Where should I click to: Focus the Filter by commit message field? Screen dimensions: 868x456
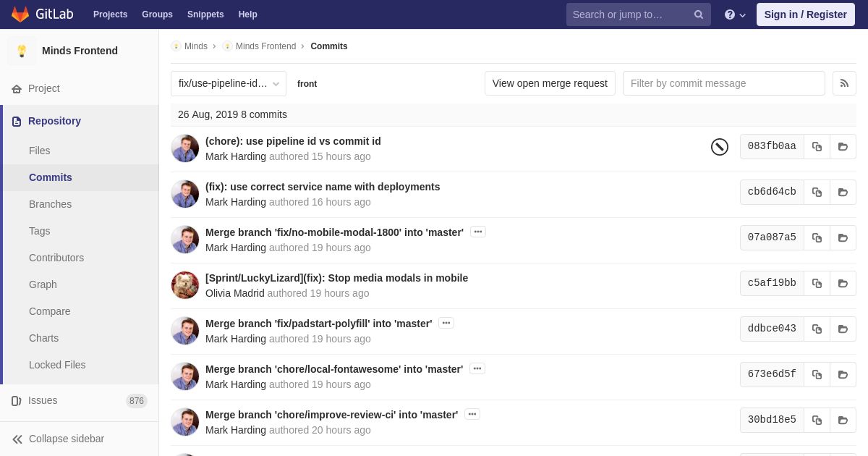pos(723,83)
